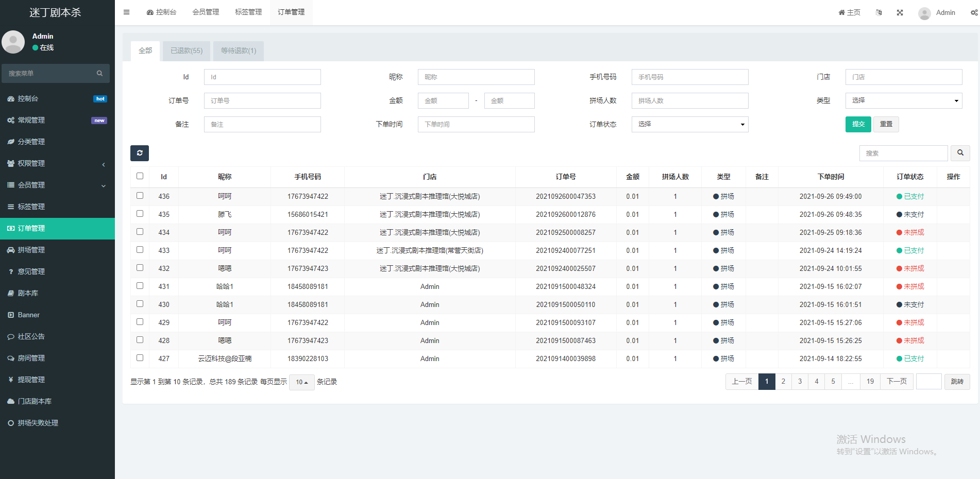Screen dimensions: 980x479
Task: Click the magnifier search button beside table search
Action: coord(960,153)
